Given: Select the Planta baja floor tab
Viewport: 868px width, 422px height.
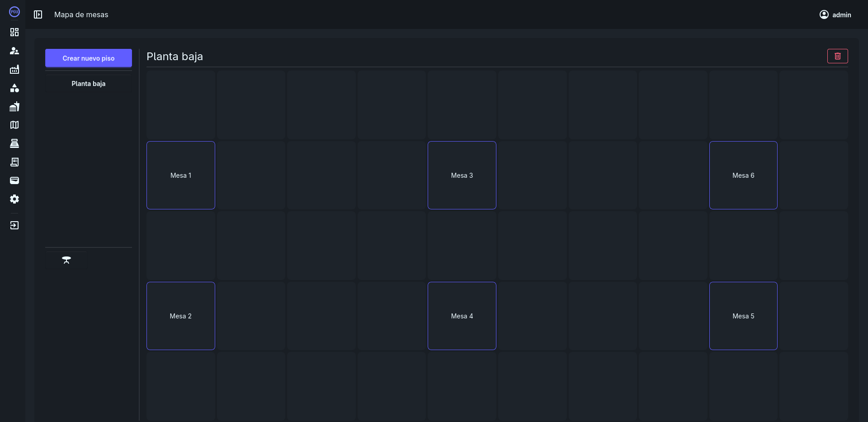Looking at the screenshot, I should (x=89, y=84).
